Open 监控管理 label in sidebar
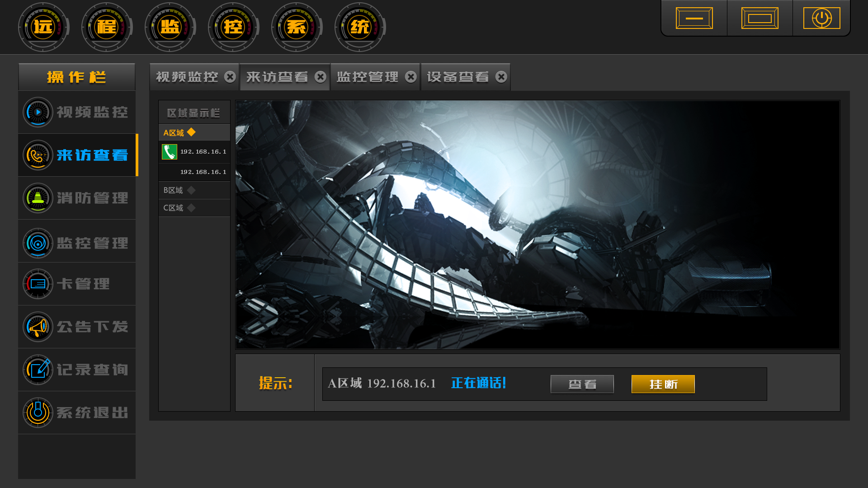Image resolution: width=868 pixels, height=488 pixels. coord(92,243)
